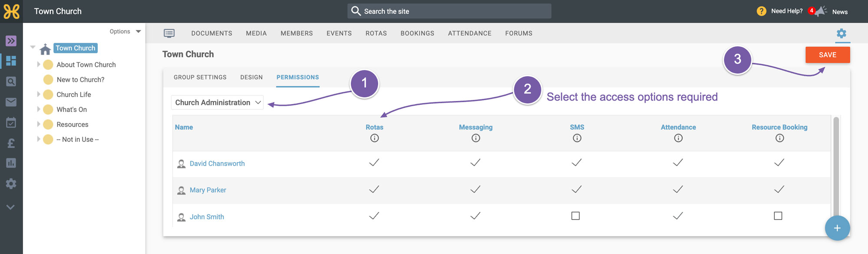Click John Smith's person icon
The height and width of the screenshot is (254, 868).
pyautogui.click(x=181, y=217)
